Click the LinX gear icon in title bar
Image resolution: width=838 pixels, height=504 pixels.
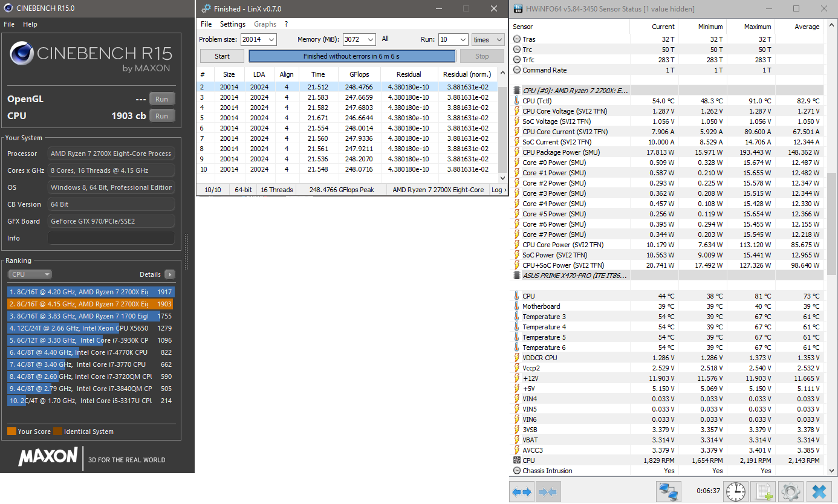point(205,9)
